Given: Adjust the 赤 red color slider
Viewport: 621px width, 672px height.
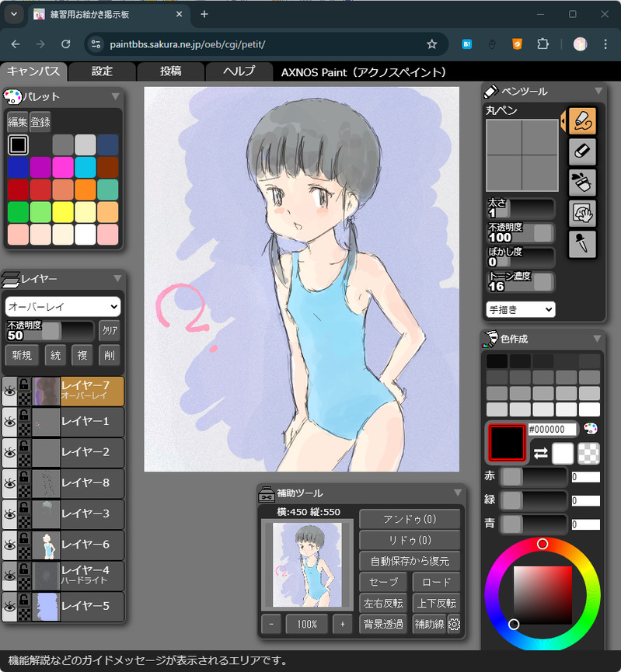Looking at the screenshot, I should 533,477.
